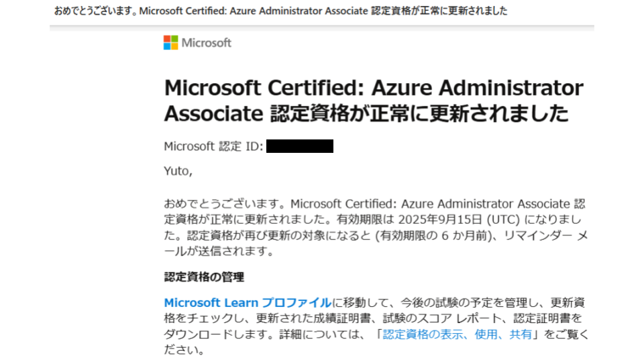Screen dimensions: 644x362
Task: Click the heading line ending 認定資格が正常に更新されました
Action: click(x=366, y=114)
